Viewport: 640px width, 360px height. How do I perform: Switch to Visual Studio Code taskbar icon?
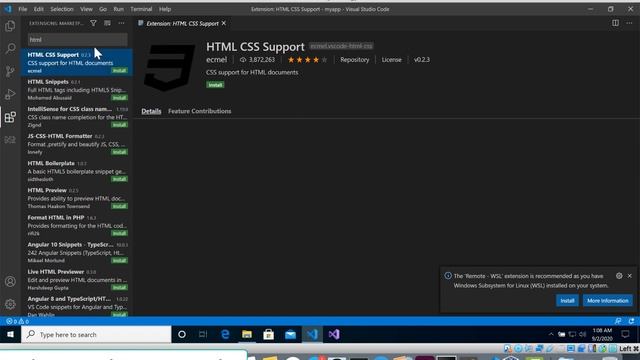[x=312, y=335]
